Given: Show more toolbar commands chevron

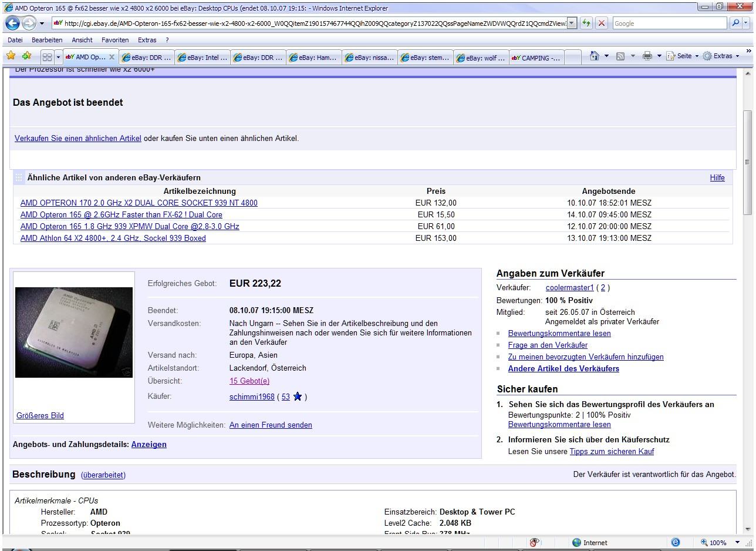Looking at the screenshot, I should tap(748, 52).
